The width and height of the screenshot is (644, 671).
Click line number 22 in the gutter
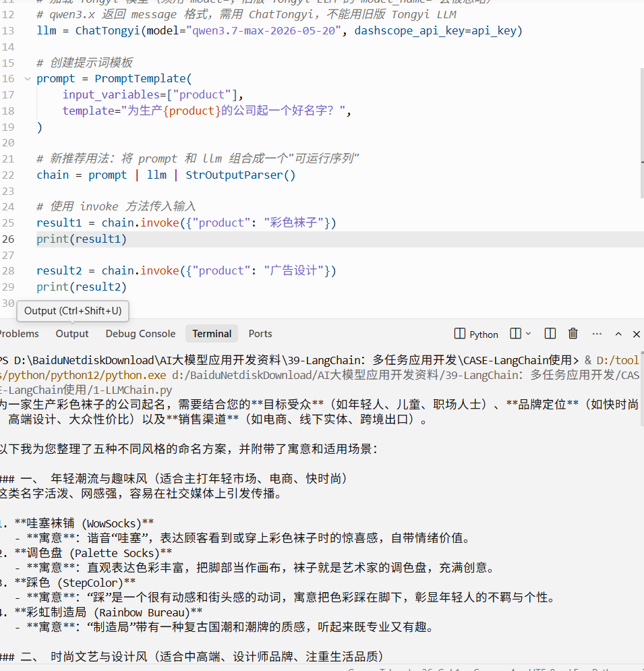(8, 175)
